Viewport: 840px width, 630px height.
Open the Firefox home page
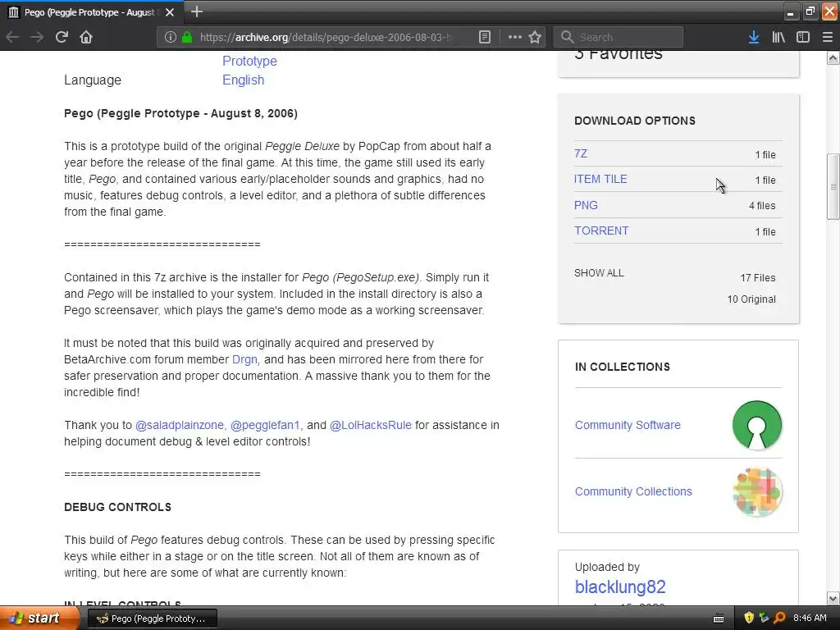86,37
